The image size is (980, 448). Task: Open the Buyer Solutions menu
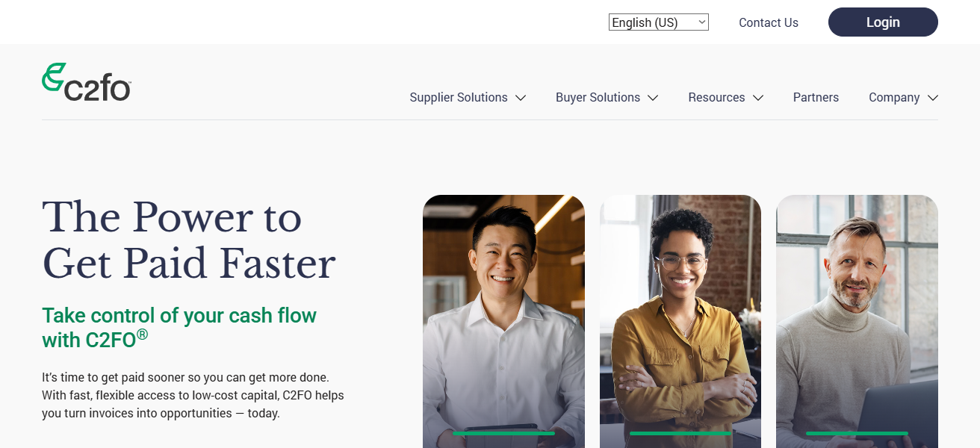(x=607, y=97)
